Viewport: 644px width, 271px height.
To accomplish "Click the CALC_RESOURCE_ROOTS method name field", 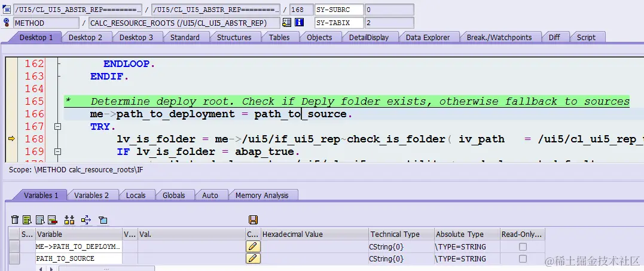I will 184,23.
